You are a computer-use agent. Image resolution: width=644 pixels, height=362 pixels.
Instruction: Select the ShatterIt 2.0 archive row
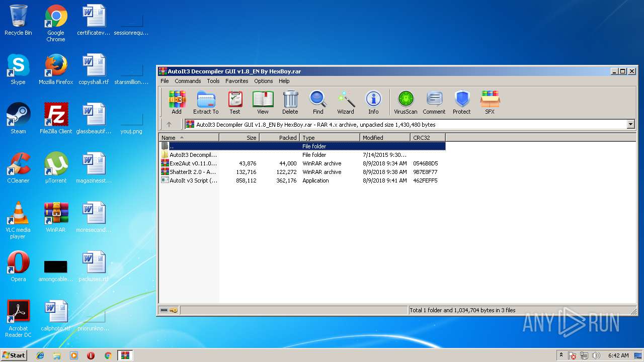[x=302, y=172]
